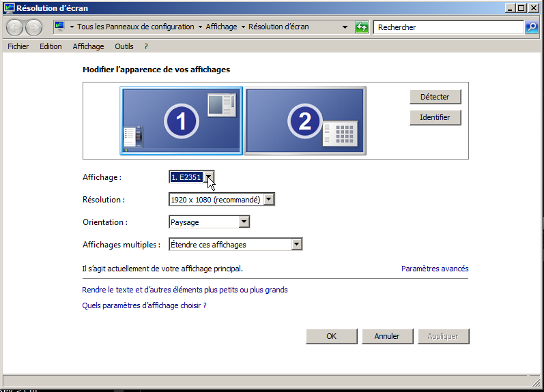Expand the Résolution dropdown
544x392 pixels.
pos(269,200)
